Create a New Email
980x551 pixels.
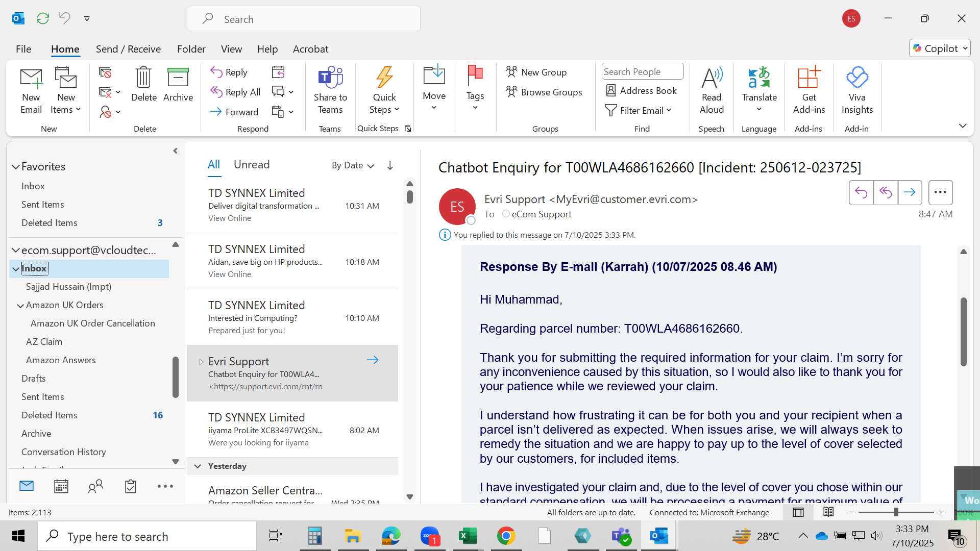pos(31,91)
